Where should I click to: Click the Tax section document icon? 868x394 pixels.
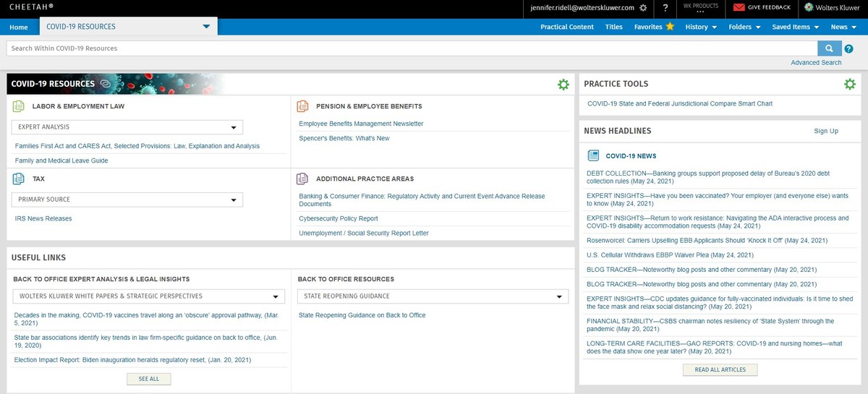[19, 179]
